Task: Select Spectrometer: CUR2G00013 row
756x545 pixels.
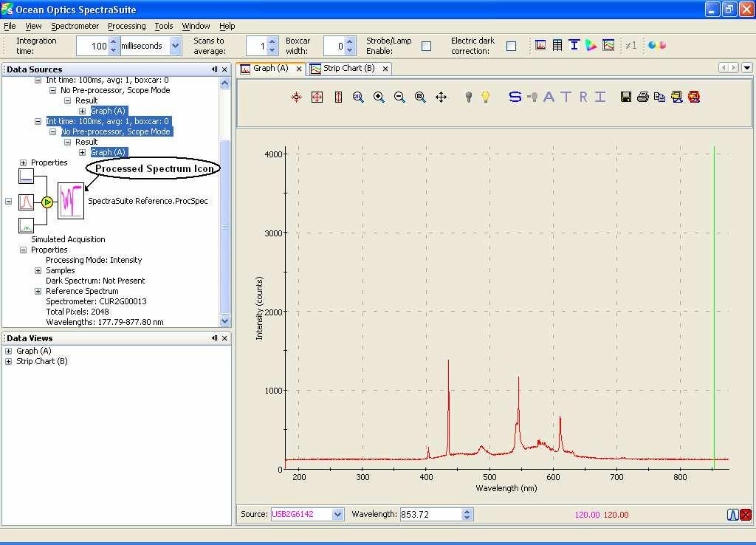Action: click(96, 301)
